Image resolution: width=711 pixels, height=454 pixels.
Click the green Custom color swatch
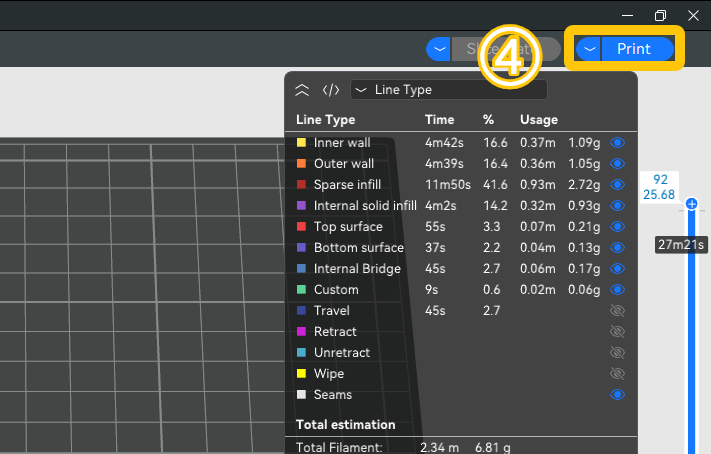pyautogui.click(x=301, y=289)
